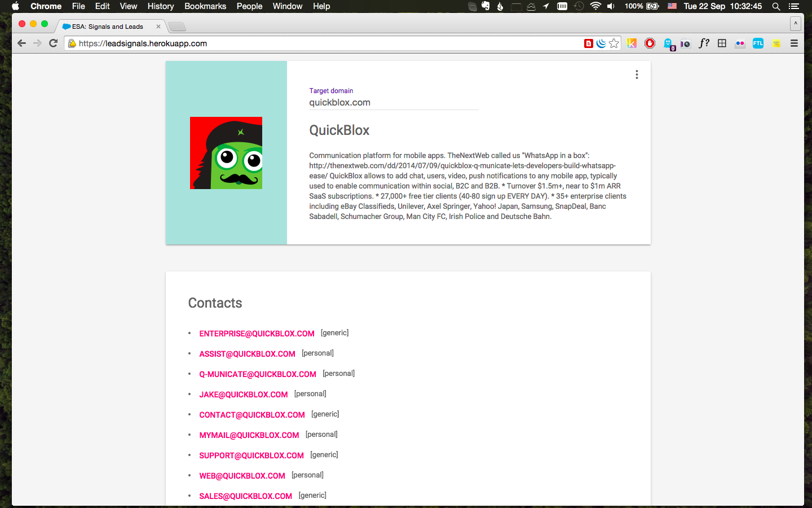Open the card's three-dot options menu
This screenshot has width=812, height=508.
pos(637,75)
